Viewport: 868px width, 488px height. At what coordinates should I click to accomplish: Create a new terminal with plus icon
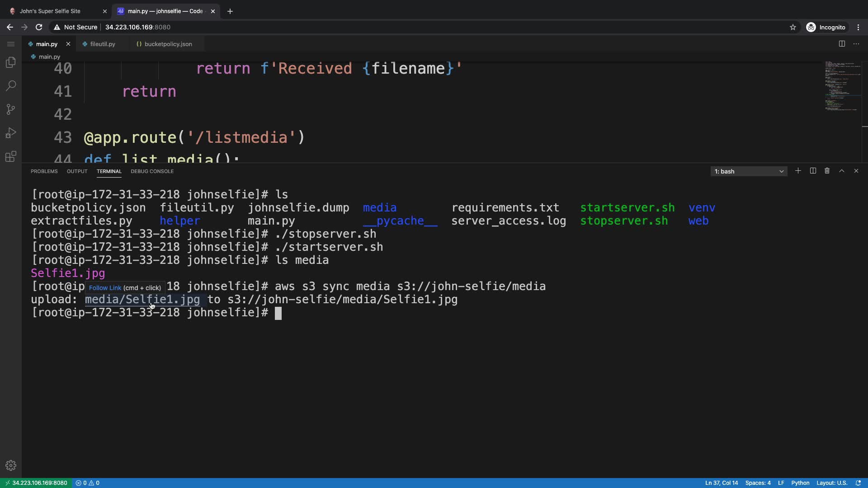point(798,171)
